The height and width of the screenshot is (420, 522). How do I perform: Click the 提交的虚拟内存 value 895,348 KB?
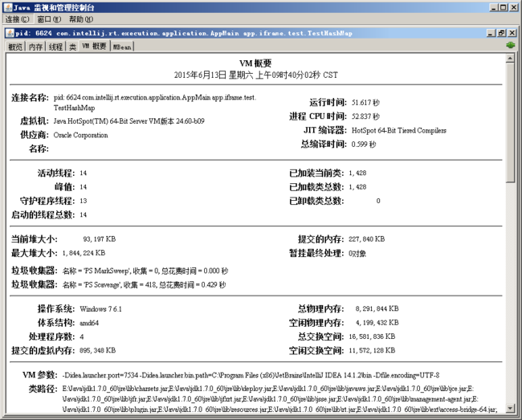[97, 350]
